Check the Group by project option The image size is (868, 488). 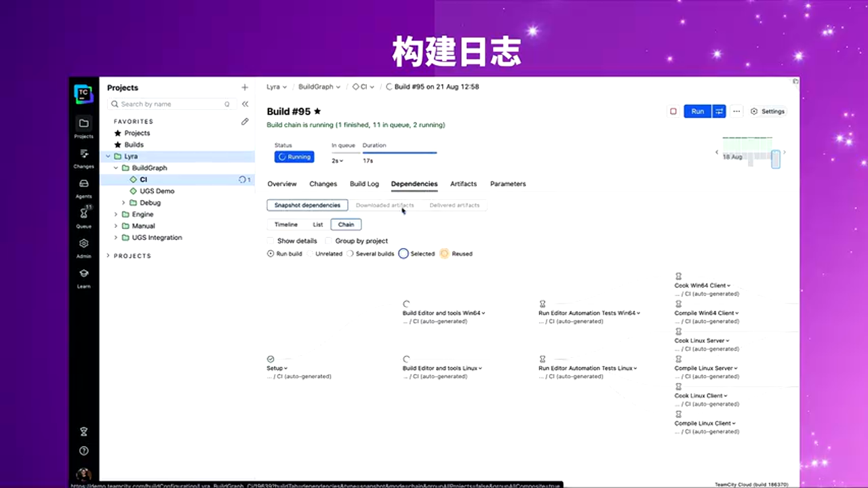pos(330,241)
